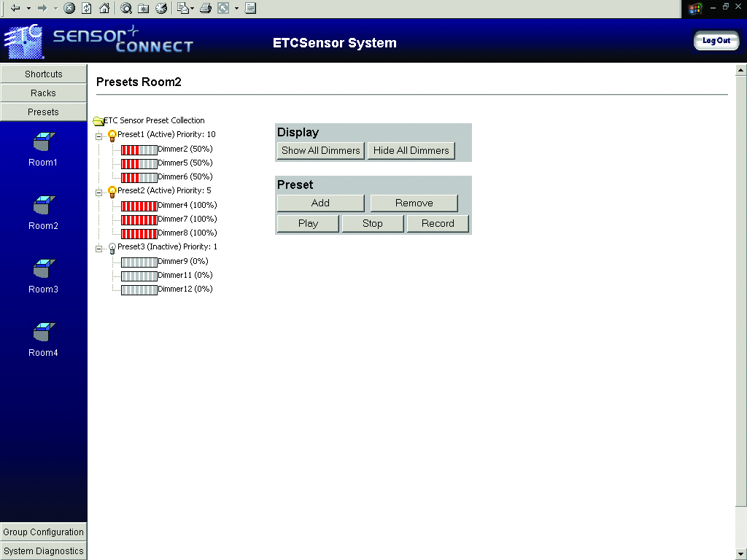Viewport: 747px width, 560px height.
Task: Open the browser Search icon
Action: (125, 8)
